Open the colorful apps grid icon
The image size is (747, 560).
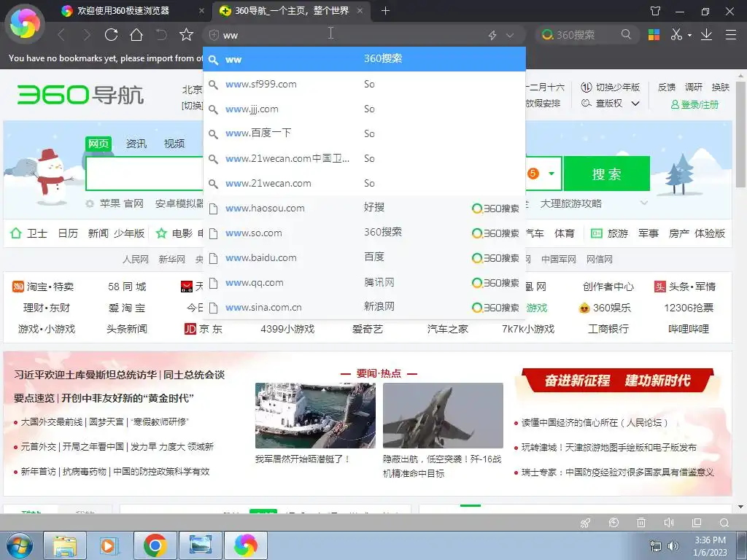[654, 35]
